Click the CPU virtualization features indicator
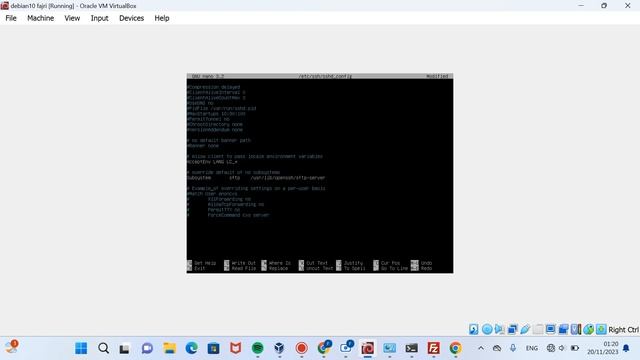The width and height of the screenshot is (640, 360). tap(576, 329)
